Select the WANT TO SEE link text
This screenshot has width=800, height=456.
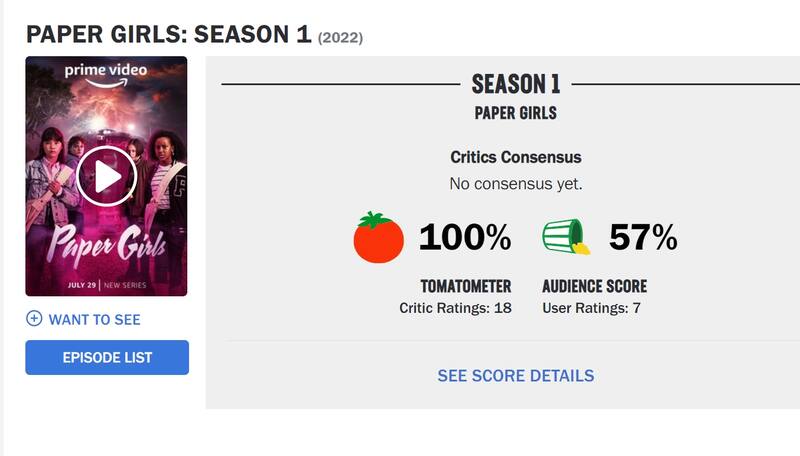[x=94, y=320]
